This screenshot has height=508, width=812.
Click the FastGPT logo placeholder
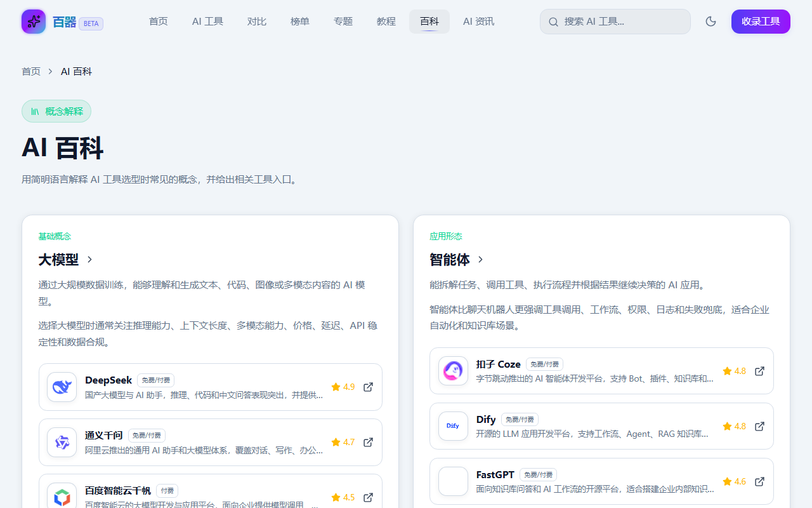453,481
